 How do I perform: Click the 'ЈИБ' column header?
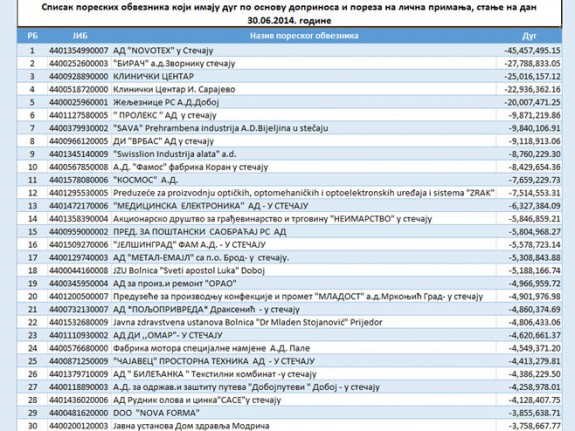[80, 36]
